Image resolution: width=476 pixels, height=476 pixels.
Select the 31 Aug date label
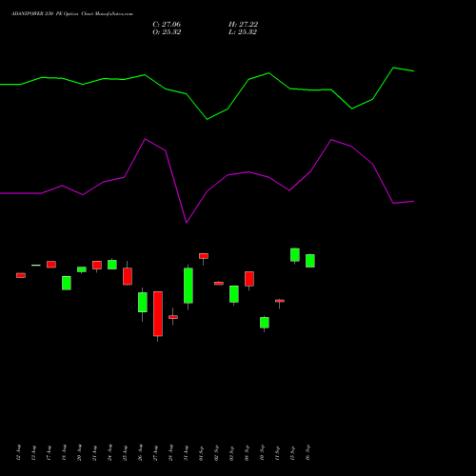(x=186, y=453)
